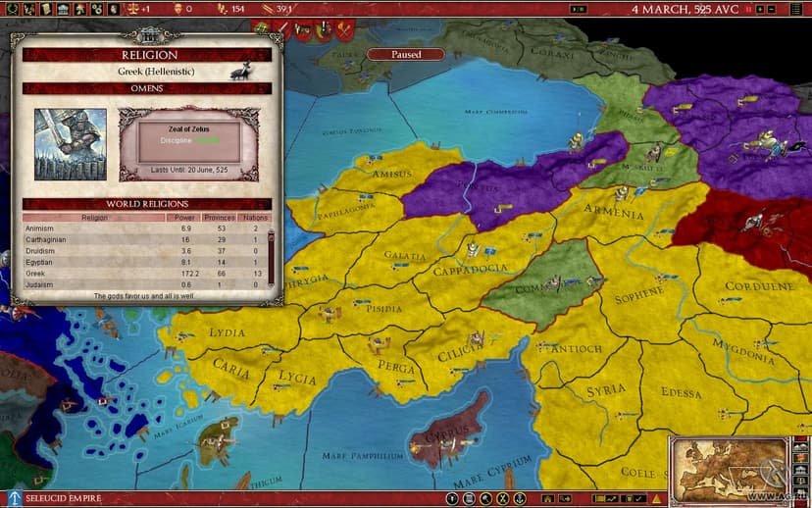Viewport: 812px width, 508px height.
Task: Click the Seleucid Empire flag icon
Action: 15,498
